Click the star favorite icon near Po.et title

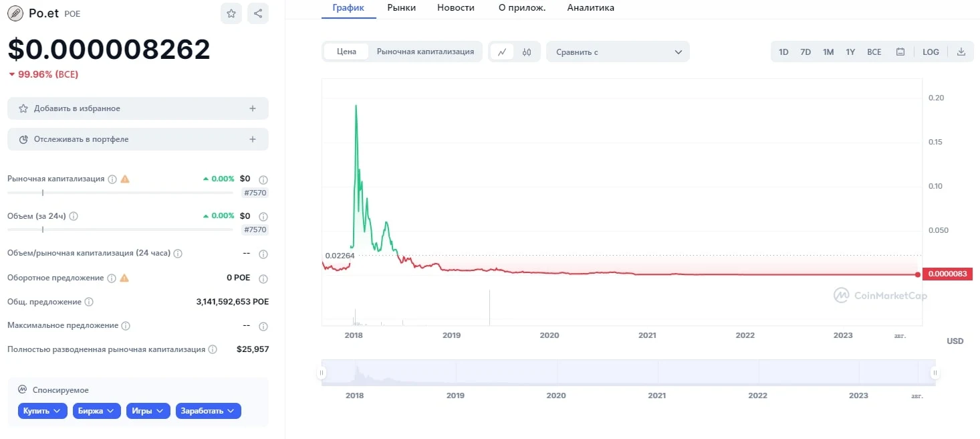tap(231, 13)
